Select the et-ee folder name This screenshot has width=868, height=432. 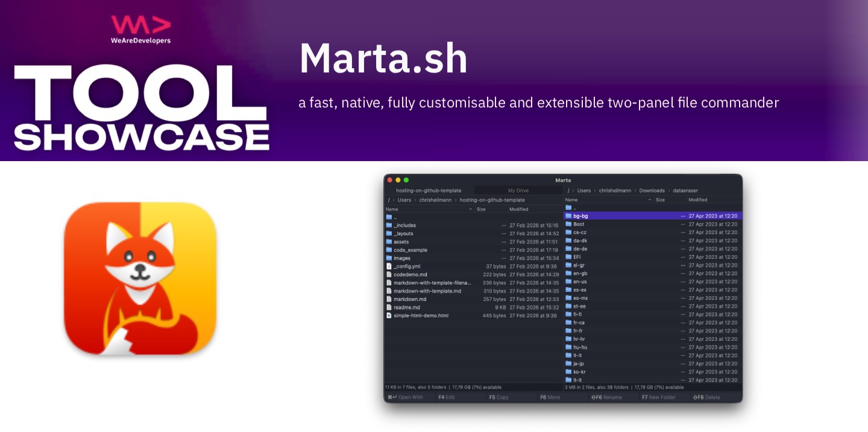point(579,306)
